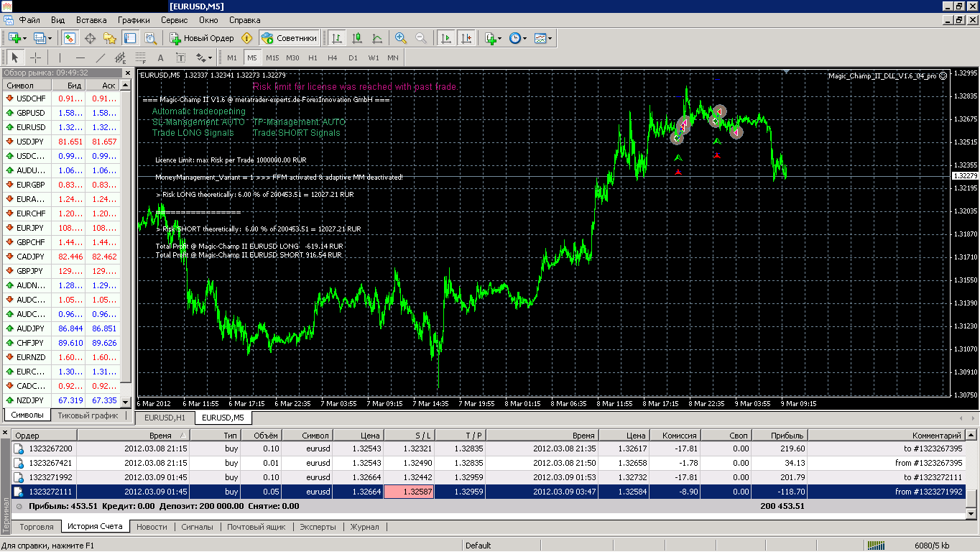The image size is (980, 552).
Task: Click the red S/L cell 1.32587
Action: point(410,492)
